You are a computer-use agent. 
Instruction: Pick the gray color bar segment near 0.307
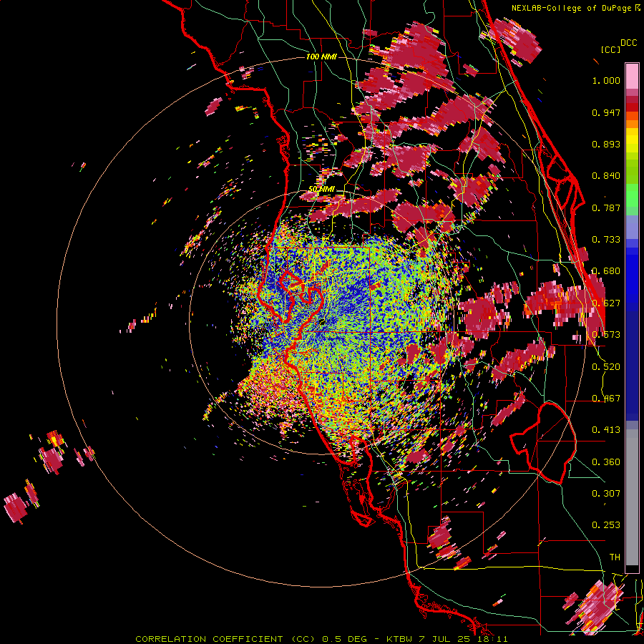click(x=632, y=497)
